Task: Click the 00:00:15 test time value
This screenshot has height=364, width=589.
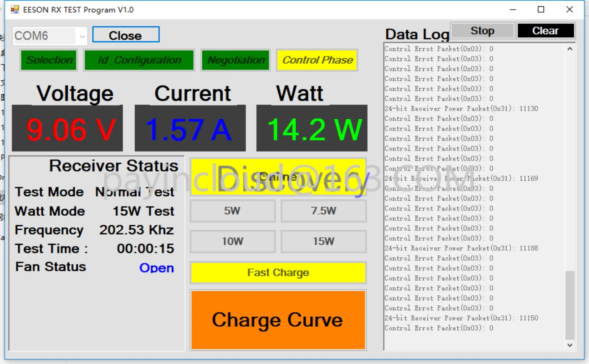Action: click(145, 248)
